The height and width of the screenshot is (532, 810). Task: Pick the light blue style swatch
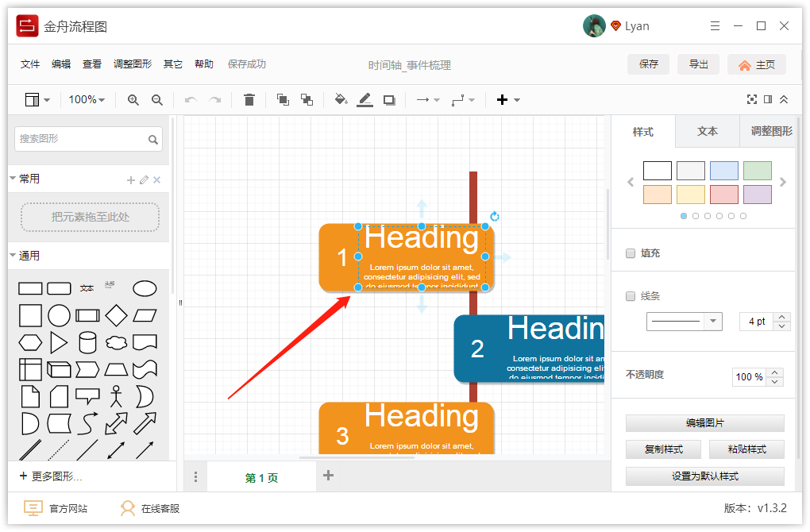(x=723, y=171)
